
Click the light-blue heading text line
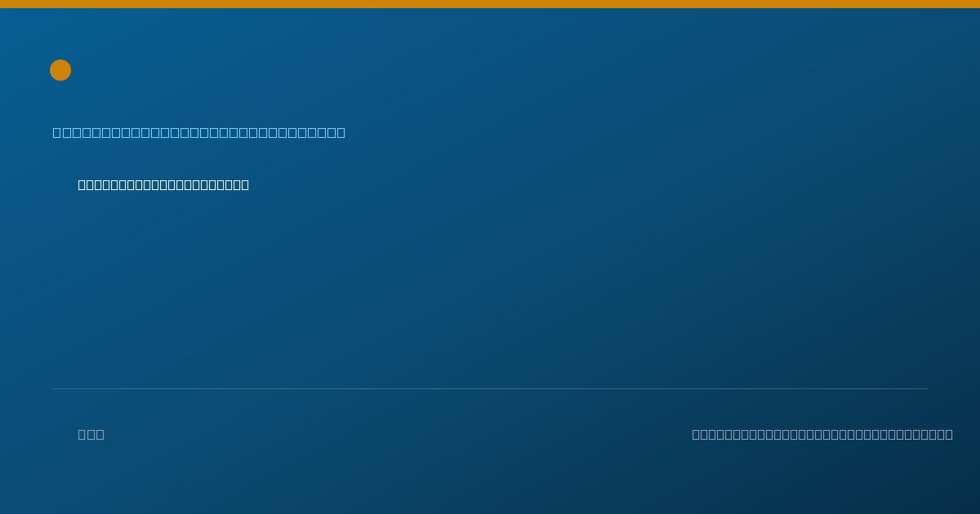coord(199,132)
